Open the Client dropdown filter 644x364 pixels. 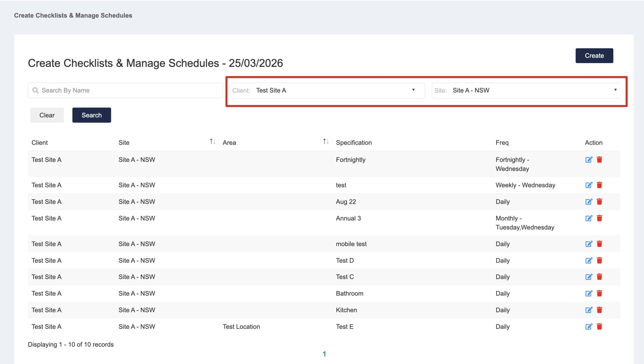coord(327,91)
